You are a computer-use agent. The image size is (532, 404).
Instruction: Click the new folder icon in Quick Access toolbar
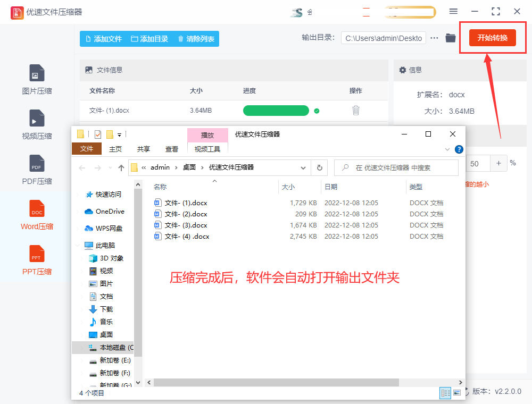(x=110, y=134)
